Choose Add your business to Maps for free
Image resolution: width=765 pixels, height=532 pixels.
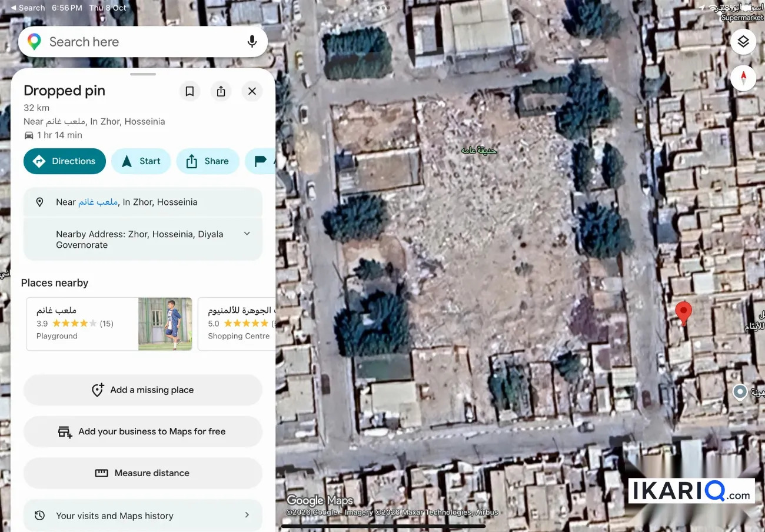(142, 431)
